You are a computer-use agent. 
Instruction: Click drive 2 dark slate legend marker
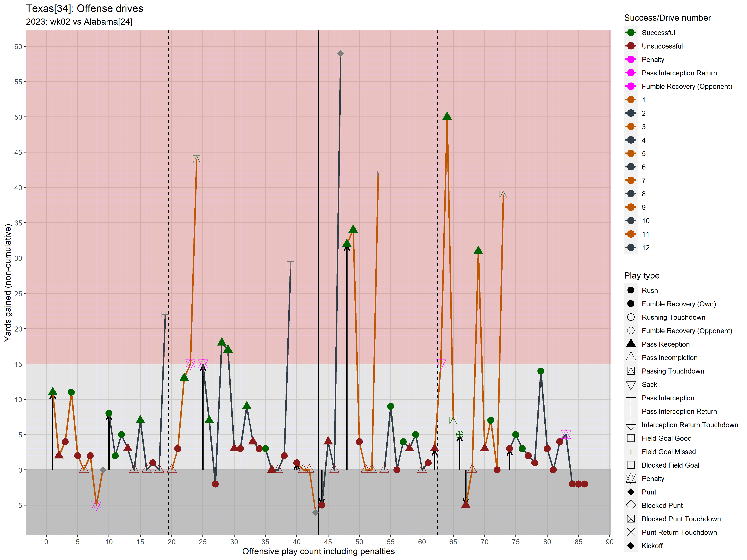click(x=630, y=113)
